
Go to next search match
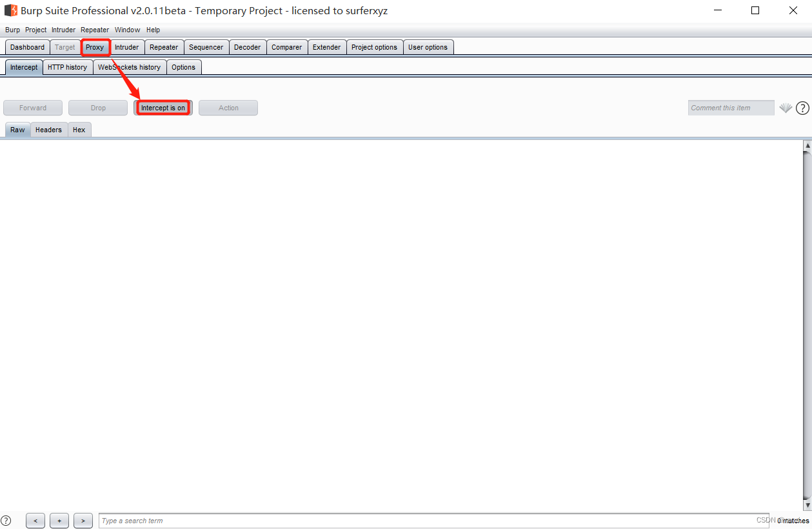coord(83,521)
